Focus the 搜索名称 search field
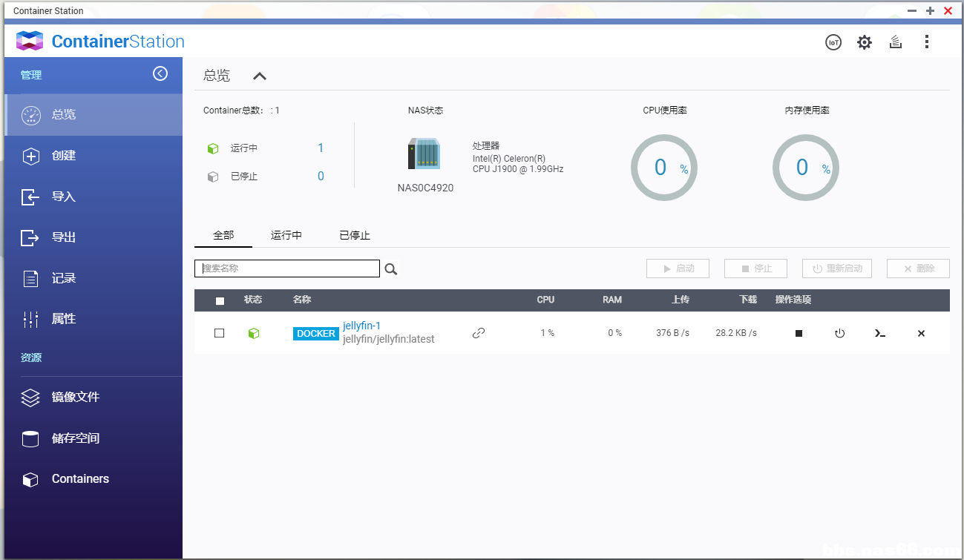This screenshot has height=560, width=964. click(x=287, y=269)
